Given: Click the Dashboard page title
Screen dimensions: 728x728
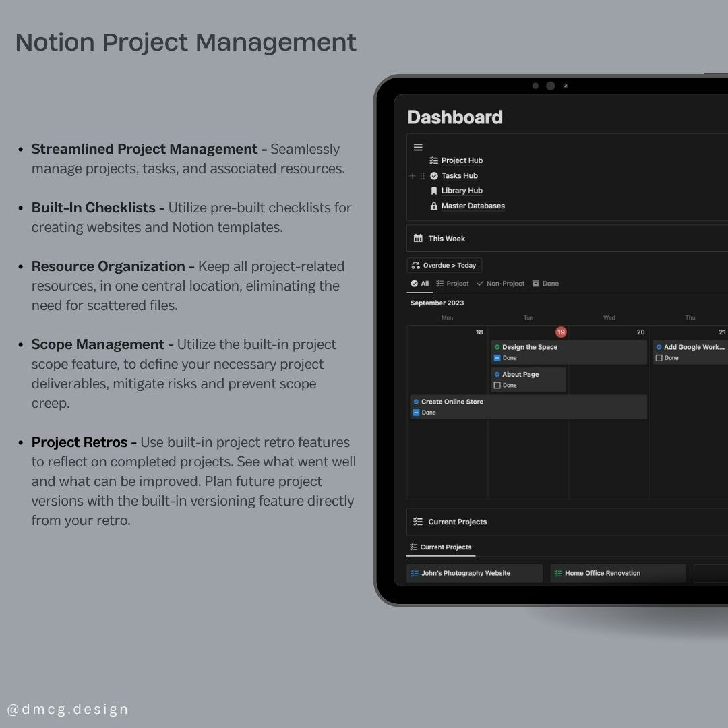Looking at the screenshot, I should [x=455, y=117].
